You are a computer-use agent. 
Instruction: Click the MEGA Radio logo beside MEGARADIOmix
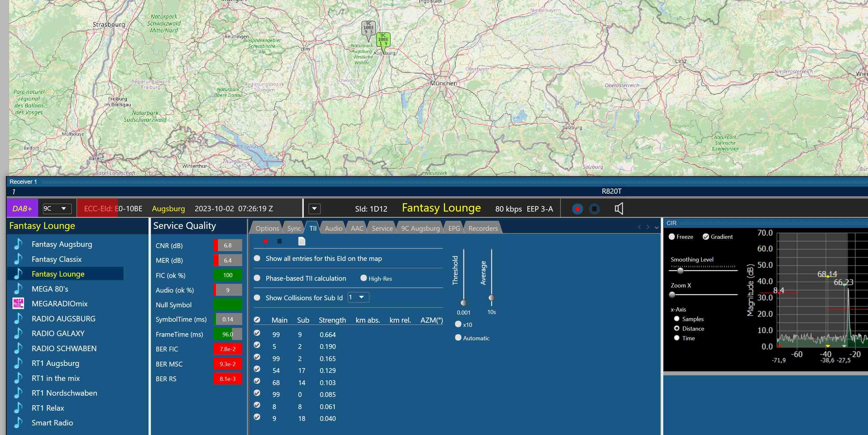[18, 303]
